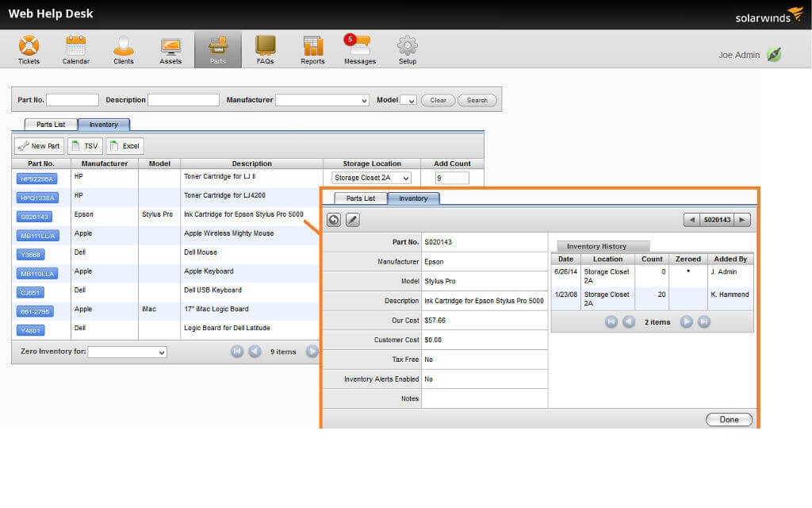The width and height of the screenshot is (812, 508).
Task: Click the refresh icon in the part detail panel
Action: click(333, 220)
